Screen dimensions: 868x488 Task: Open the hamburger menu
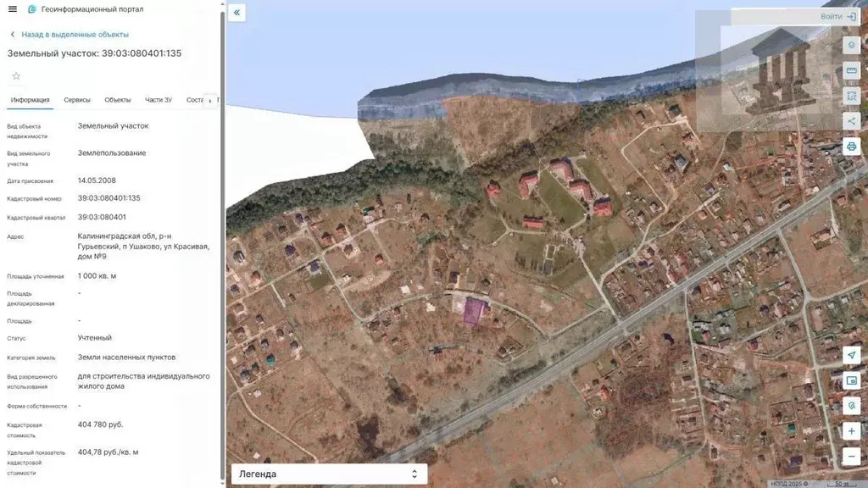12,9
